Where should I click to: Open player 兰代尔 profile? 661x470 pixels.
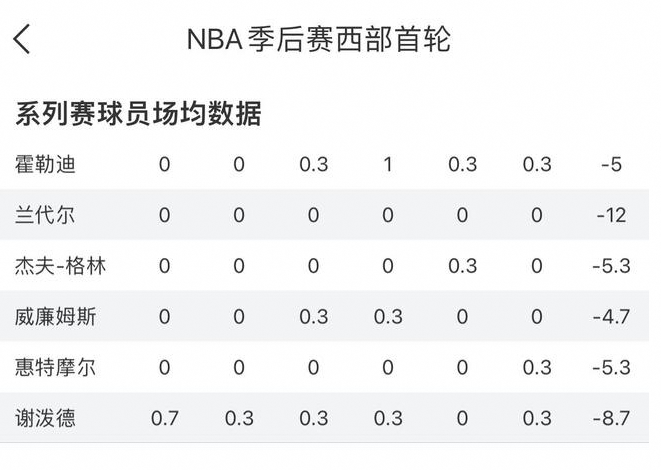click(x=47, y=215)
